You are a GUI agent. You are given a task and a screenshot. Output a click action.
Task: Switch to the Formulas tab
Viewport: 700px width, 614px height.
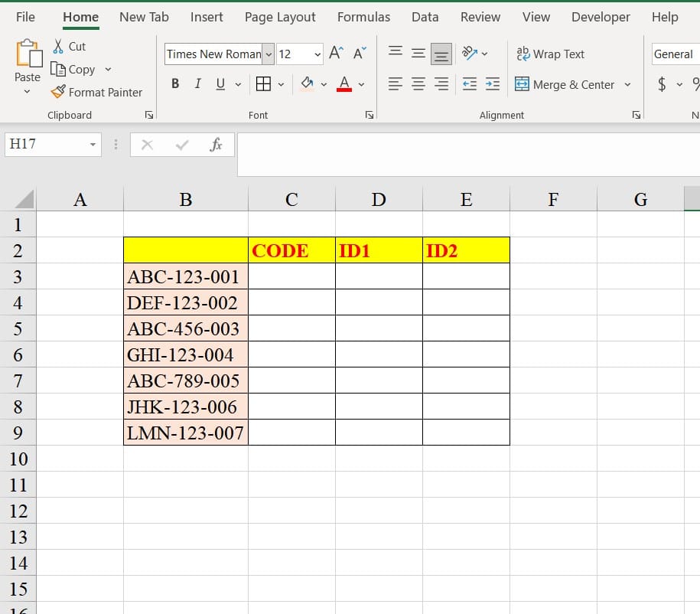363,17
